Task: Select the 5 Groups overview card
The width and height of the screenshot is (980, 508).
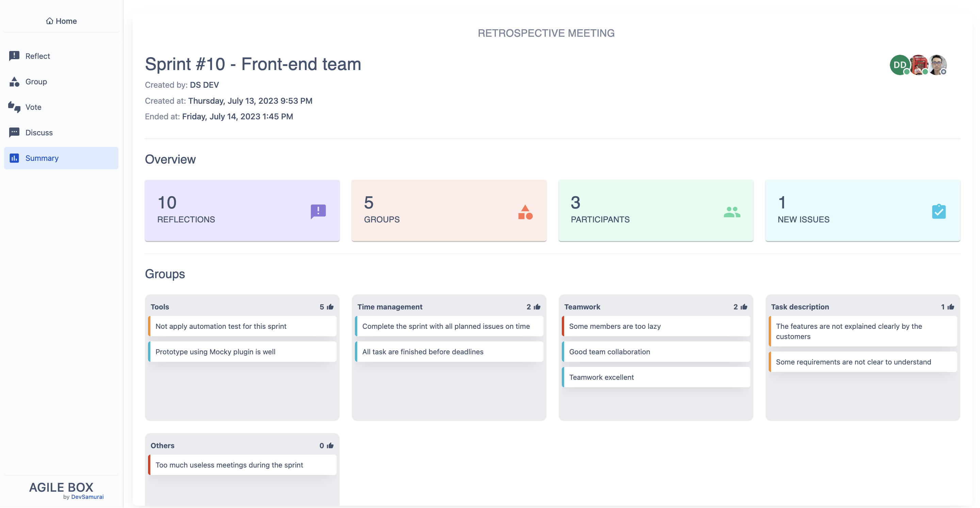Action: click(449, 210)
